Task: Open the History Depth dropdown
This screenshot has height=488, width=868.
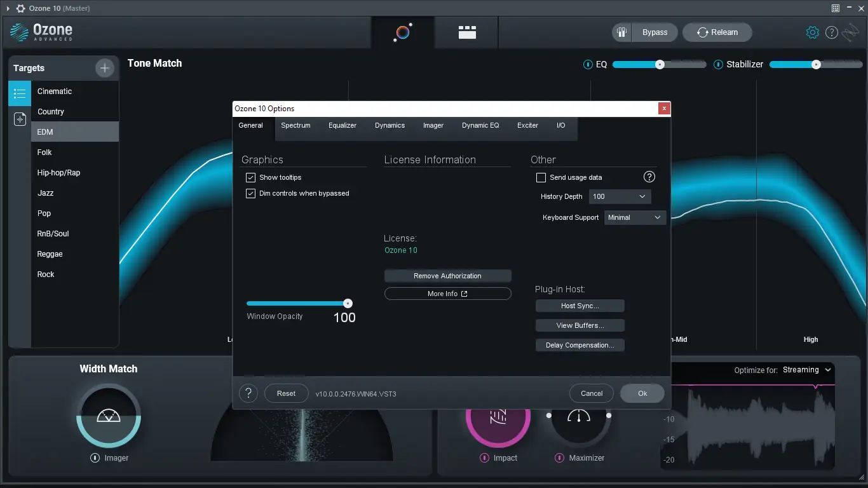Action: [620, 196]
